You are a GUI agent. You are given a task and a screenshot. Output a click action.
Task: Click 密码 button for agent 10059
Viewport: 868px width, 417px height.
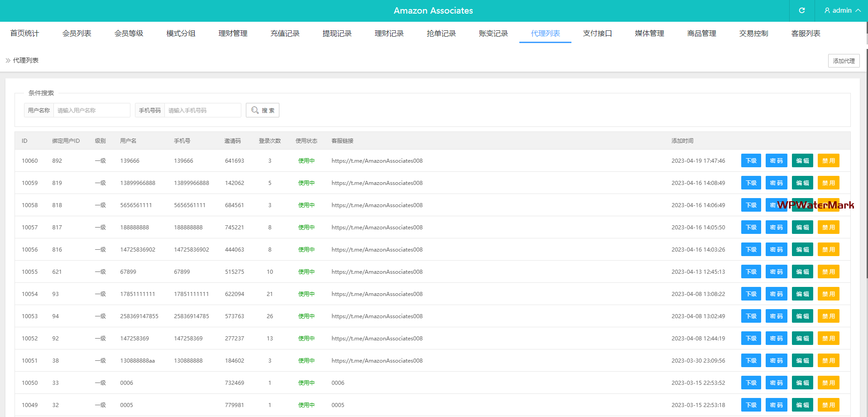click(776, 183)
